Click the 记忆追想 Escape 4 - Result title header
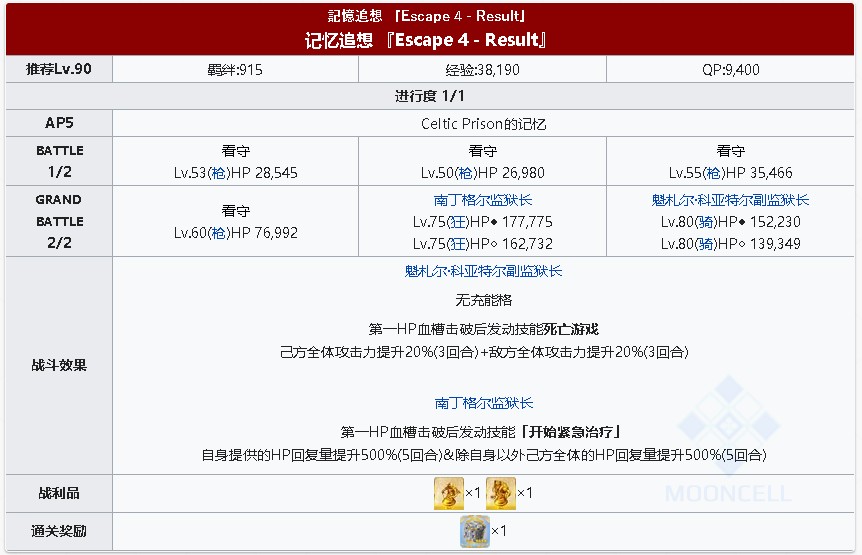Screen dimensions: 862x555 click(x=431, y=41)
